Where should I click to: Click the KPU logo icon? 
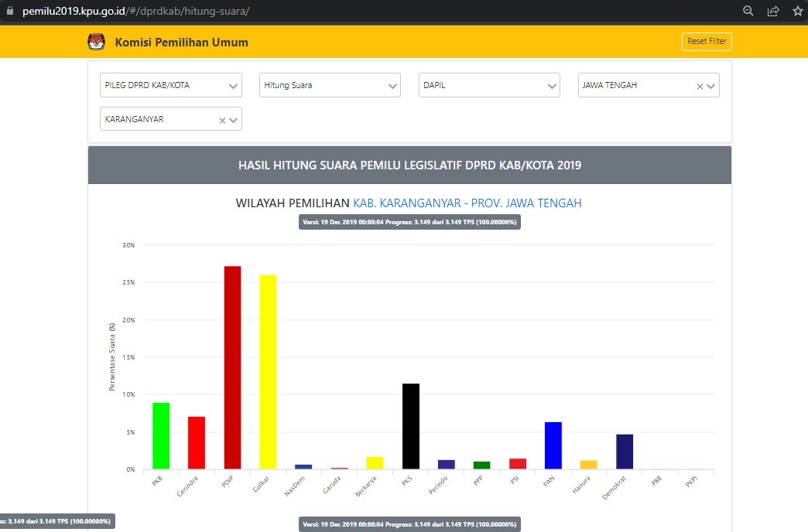96,42
